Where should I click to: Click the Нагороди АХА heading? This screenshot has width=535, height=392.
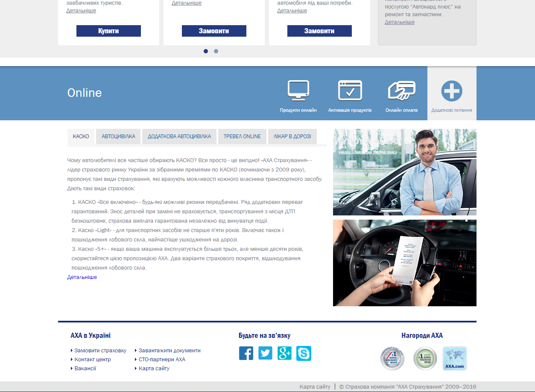coord(422,336)
